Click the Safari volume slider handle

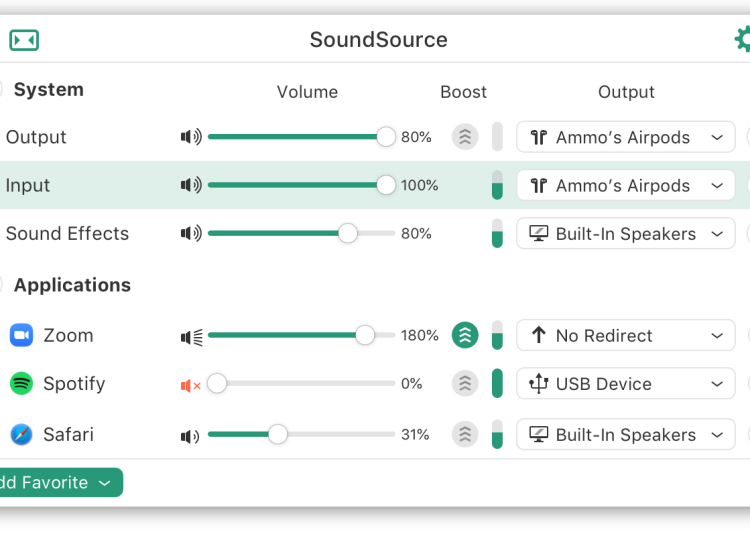click(x=278, y=434)
